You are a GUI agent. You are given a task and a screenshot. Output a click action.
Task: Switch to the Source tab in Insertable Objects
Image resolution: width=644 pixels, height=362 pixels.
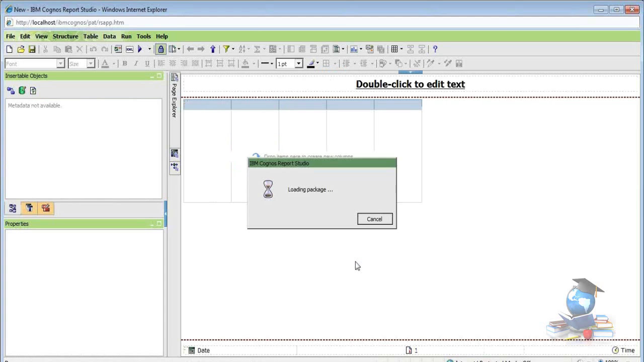(13, 208)
